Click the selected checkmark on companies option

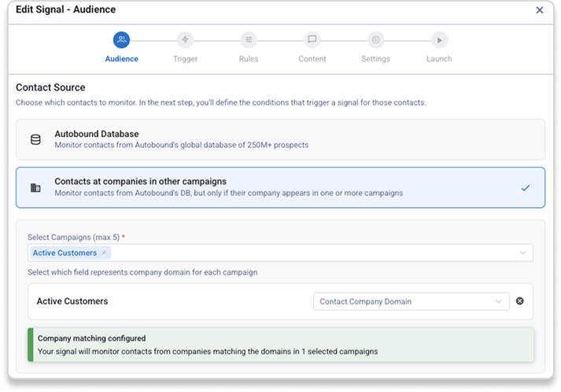tap(526, 187)
